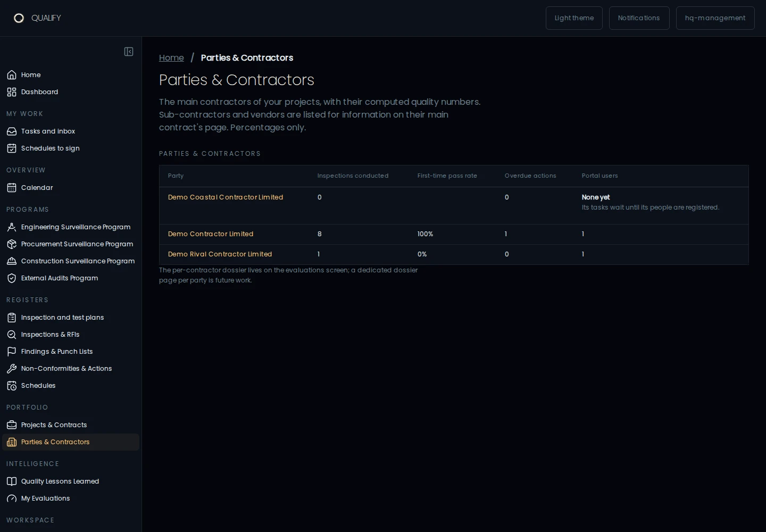Click the Projects & Contracts briefcase icon
The image size is (766, 532).
(x=12, y=425)
